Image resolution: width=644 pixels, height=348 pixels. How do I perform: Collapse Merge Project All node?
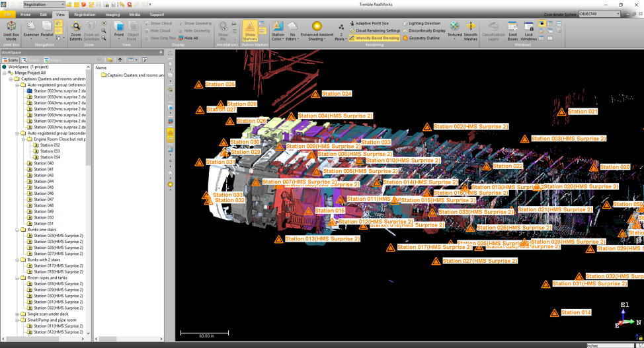click(5, 73)
